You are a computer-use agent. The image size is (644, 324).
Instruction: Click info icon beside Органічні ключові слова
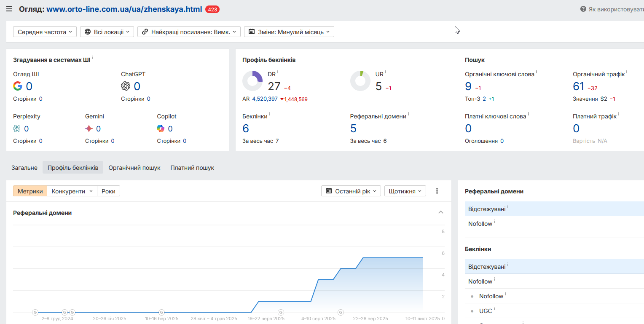coord(537,72)
